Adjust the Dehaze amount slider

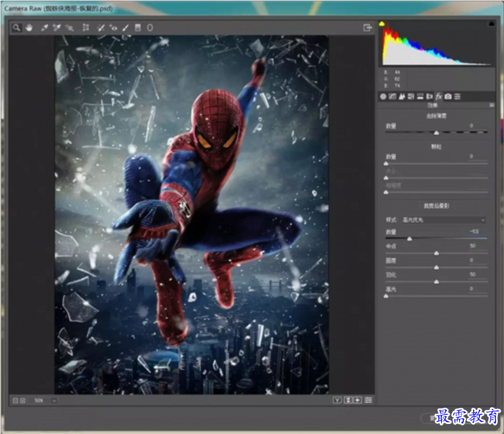point(436,133)
